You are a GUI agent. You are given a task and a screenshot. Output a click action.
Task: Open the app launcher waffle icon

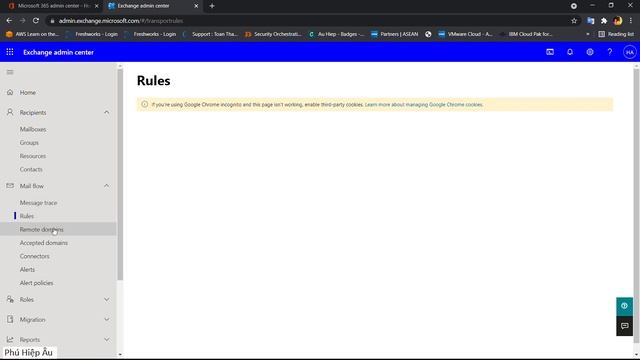click(x=10, y=52)
